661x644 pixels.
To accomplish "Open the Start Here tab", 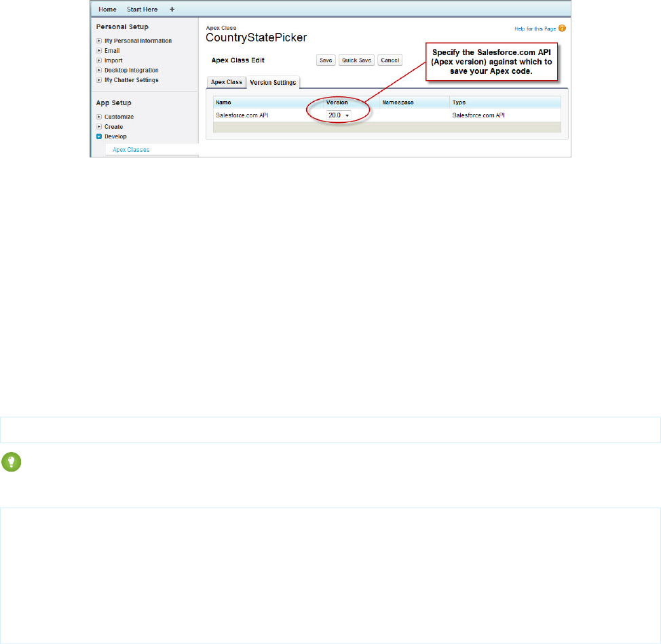I will coord(142,10).
